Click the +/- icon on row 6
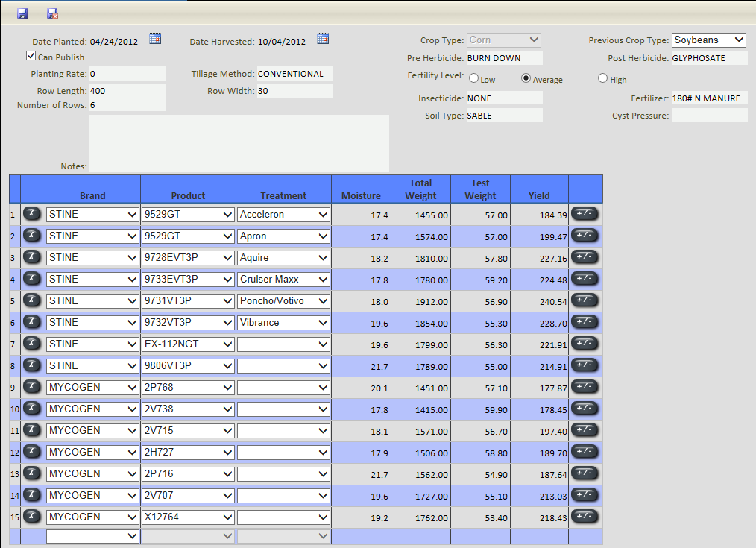Viewport: 756px width, 548px height. (x=585, y=322)
